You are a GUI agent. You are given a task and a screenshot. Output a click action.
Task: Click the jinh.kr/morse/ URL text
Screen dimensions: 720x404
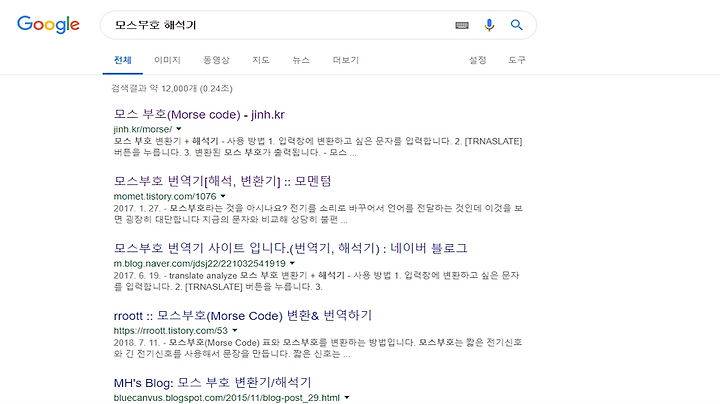(x=143, y=129)
